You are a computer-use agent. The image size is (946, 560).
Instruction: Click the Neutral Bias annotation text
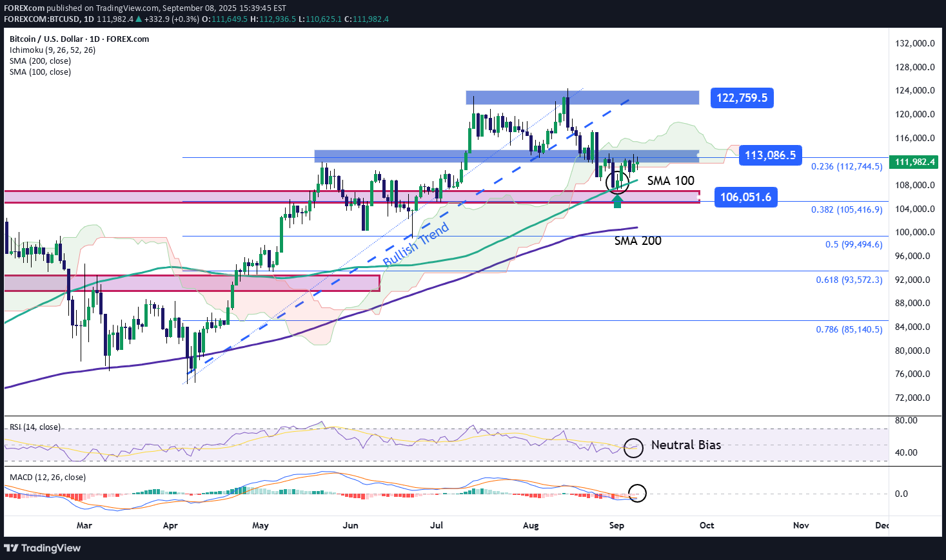point(686,445)
